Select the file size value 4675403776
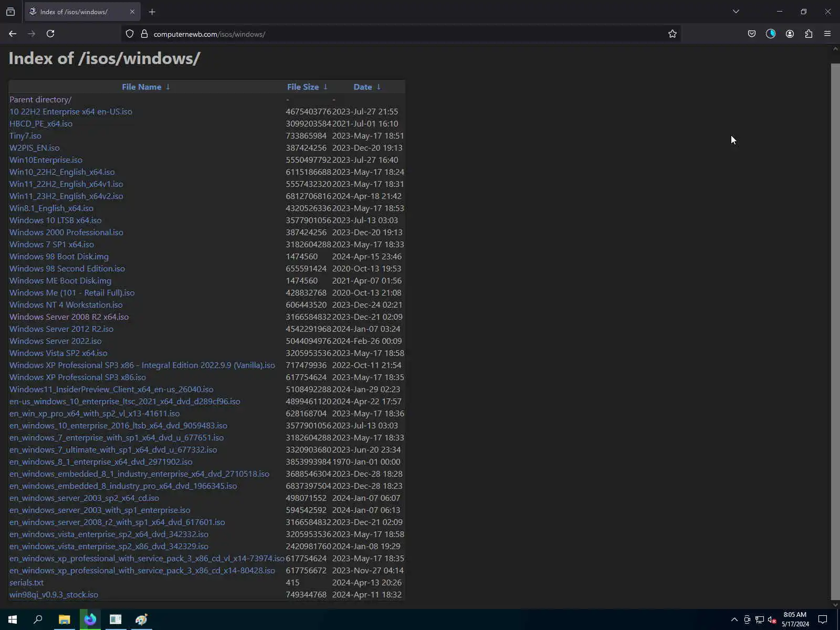This screenshot has width=840, height=630. [x=309, y=112]
